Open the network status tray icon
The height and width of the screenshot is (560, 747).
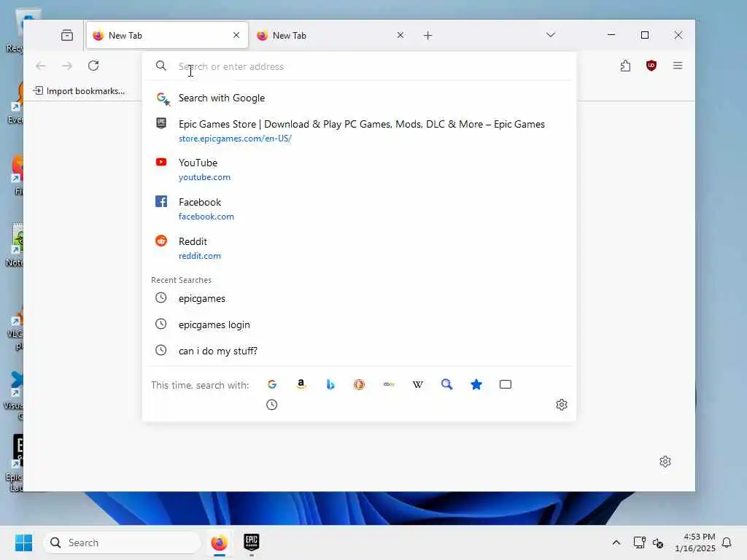(x=639, y=542)
